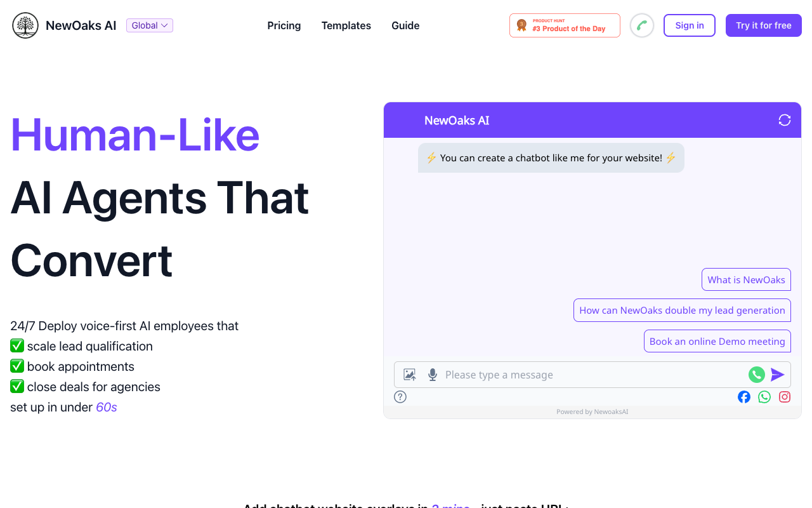Screen dimensions: 812x508
Task: Click the refresh icon in chatbot header
Action: 784,119
